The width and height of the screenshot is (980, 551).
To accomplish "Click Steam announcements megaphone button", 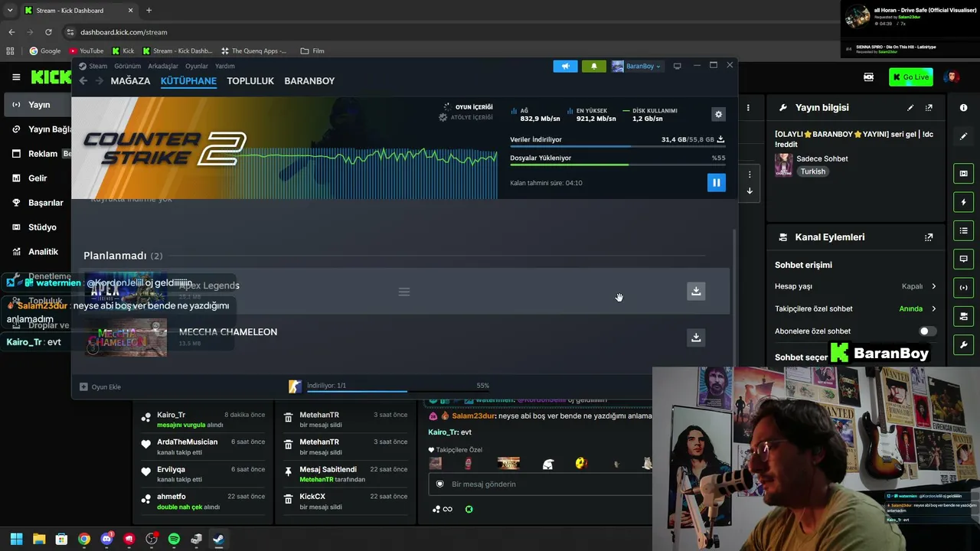I will pos(565,66).
